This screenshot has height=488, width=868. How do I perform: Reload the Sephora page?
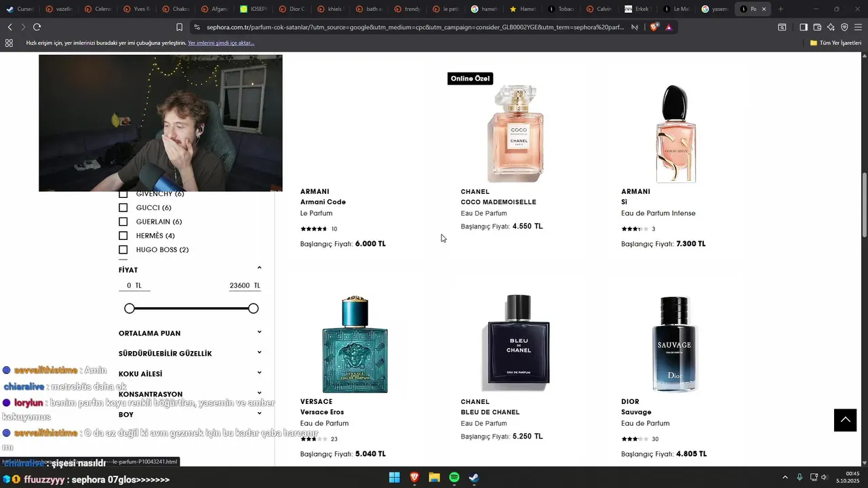(37, 27)
